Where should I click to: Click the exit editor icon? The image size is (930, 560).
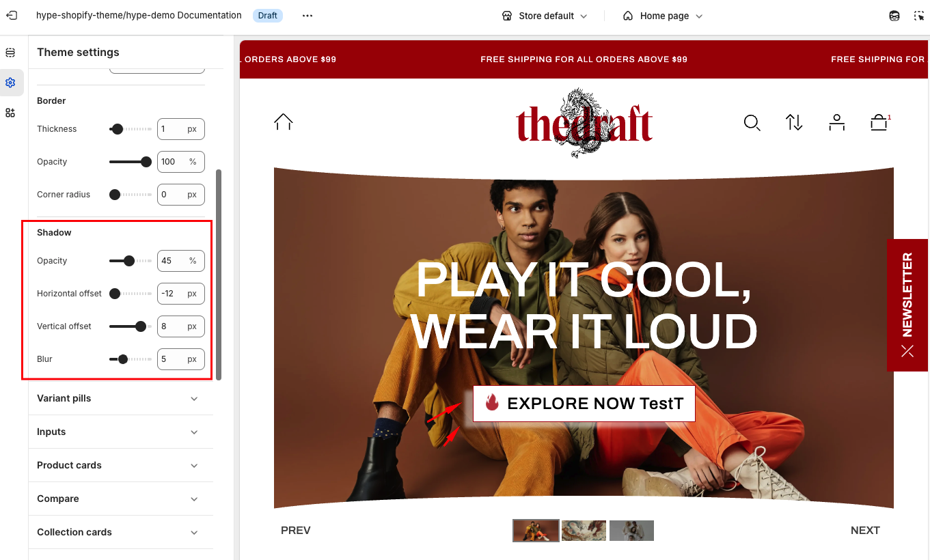[x=12, y=15]
